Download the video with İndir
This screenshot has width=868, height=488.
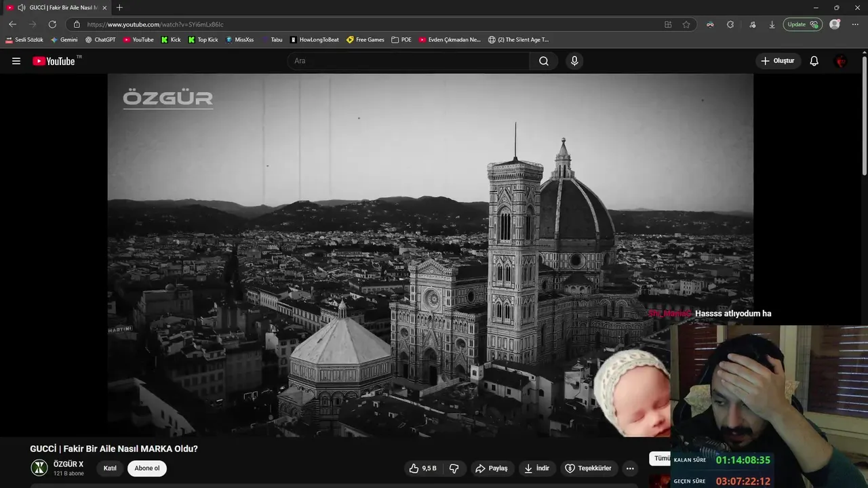click(x=537, y=468)
